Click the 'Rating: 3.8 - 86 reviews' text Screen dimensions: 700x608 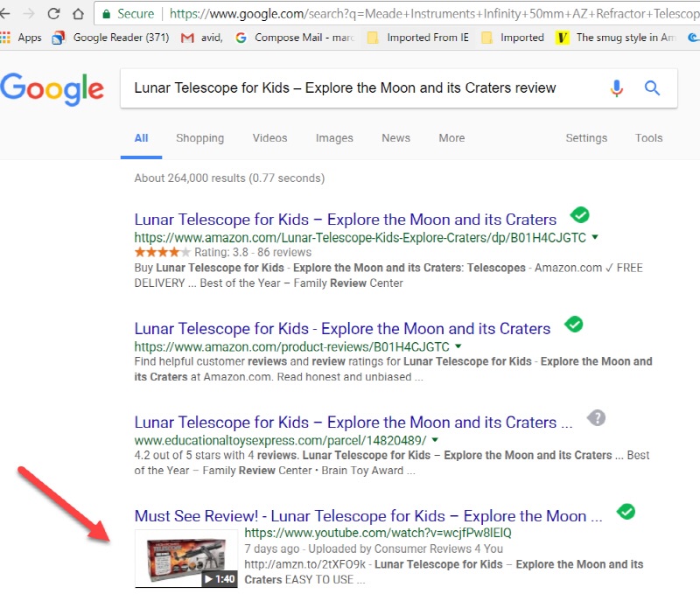(x=253, y=252)
